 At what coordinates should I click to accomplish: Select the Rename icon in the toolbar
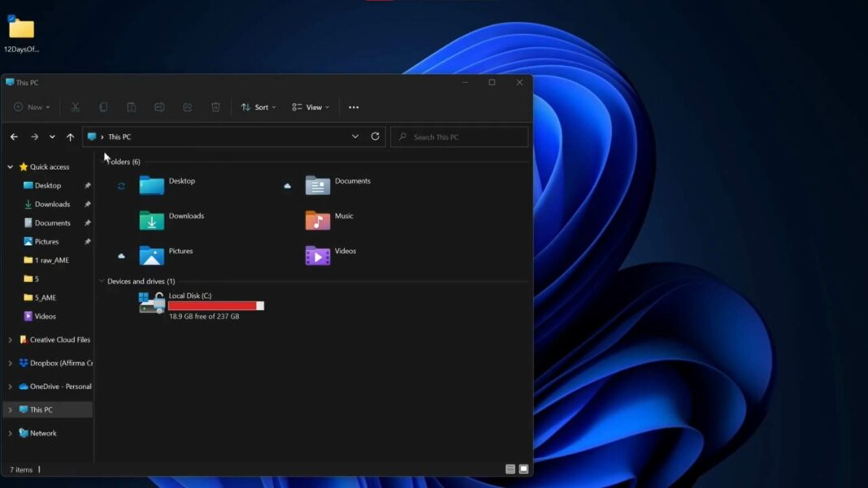point(159,106)
